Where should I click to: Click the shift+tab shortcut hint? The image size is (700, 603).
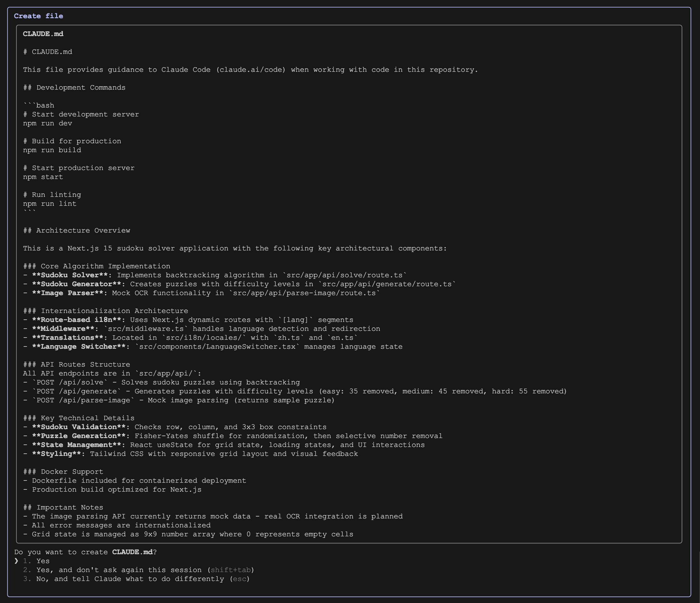click(x=231, y=570)
